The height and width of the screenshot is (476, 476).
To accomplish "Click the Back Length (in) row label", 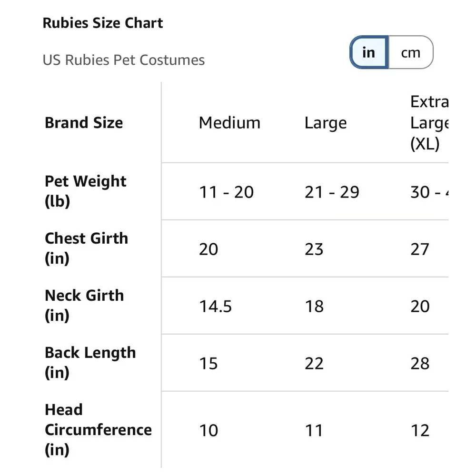I will point(90,362).
